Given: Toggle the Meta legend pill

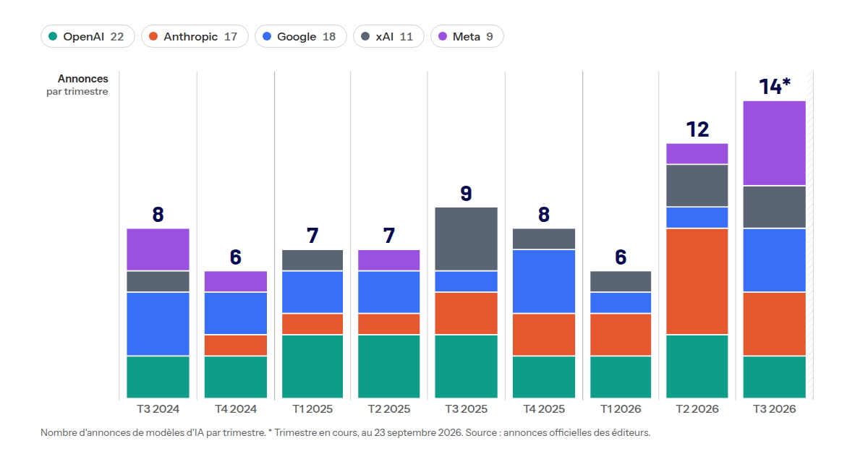Looking at the screenshot, I should (467, 36).
